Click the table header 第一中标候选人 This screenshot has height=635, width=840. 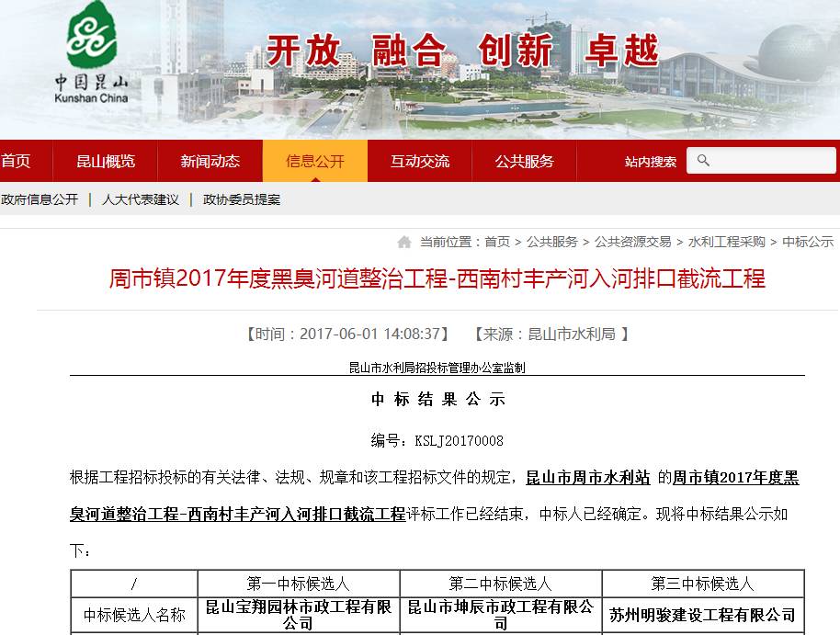point(299,584)
